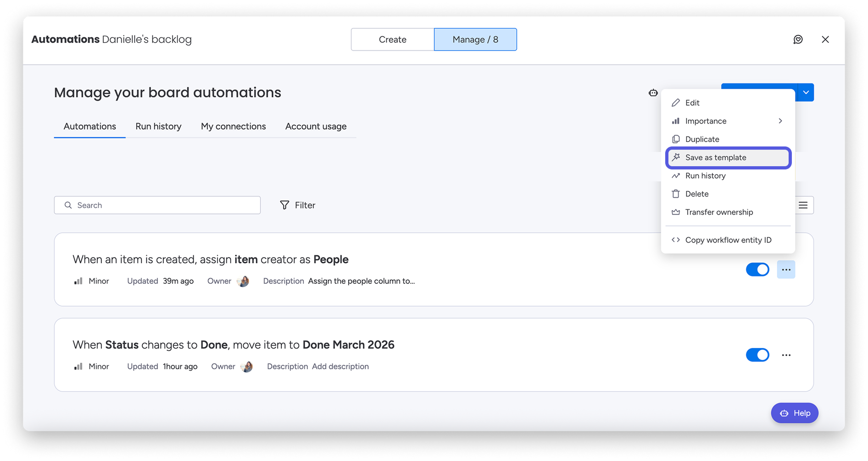Click the Create button at top
The width and height of the screenshot is (868, 461).
pyautogui.click(x=392, y=39)
